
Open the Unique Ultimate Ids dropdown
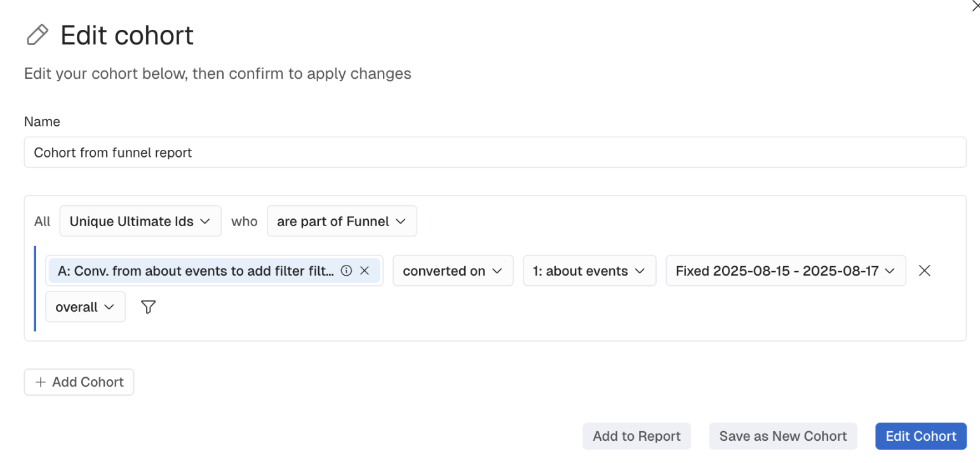140,221
